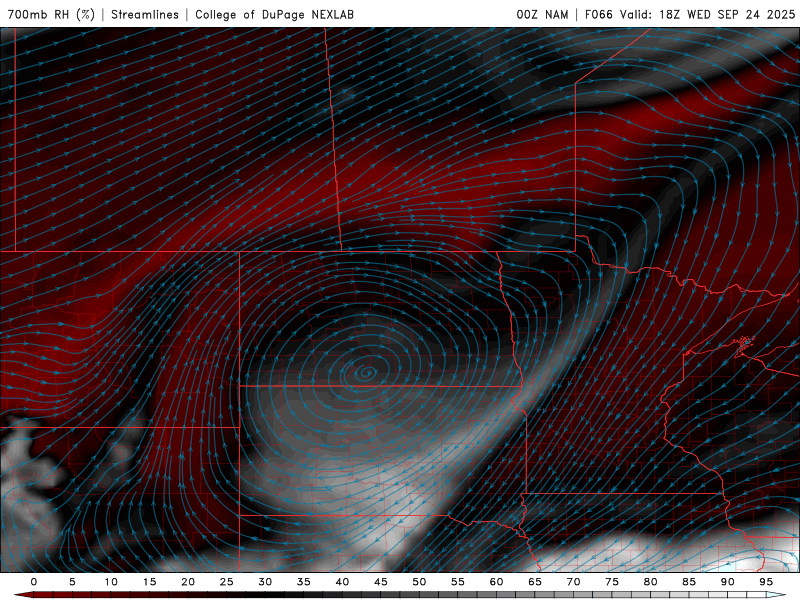Screen dimensions: 800x600
Task: Click the color scale label "85"
Action: pos(689,582)
